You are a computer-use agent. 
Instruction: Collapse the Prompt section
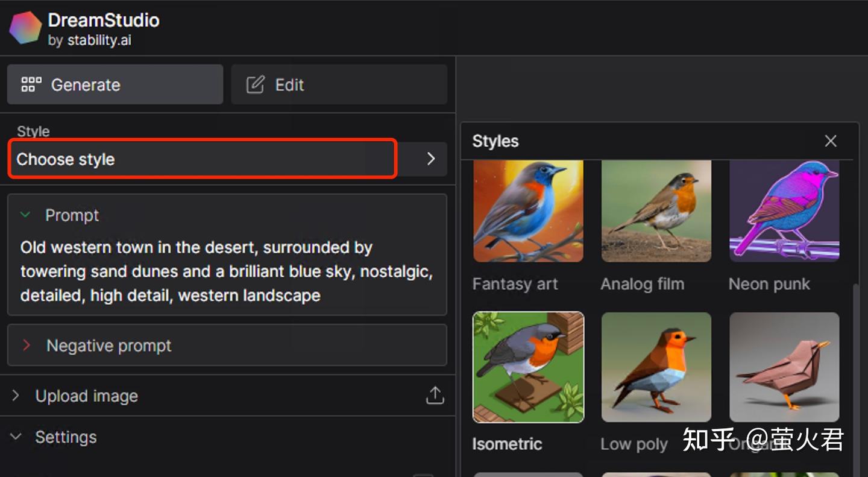[71, 215]
